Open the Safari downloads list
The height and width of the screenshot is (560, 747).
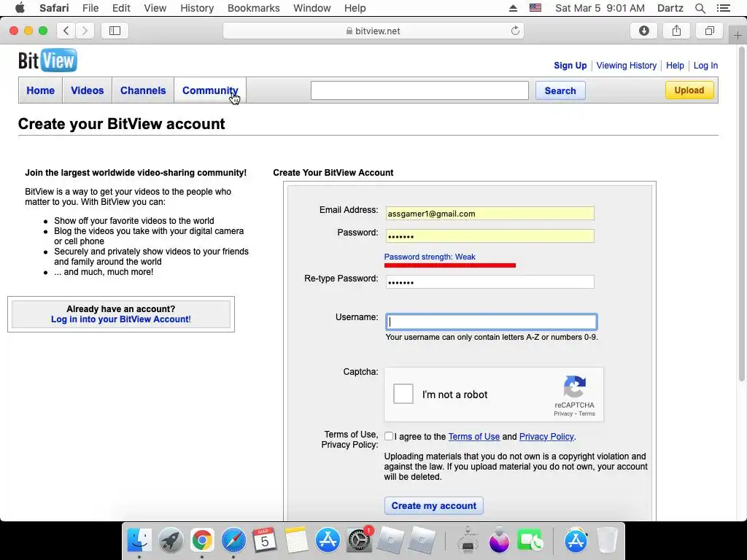[643, 31]
